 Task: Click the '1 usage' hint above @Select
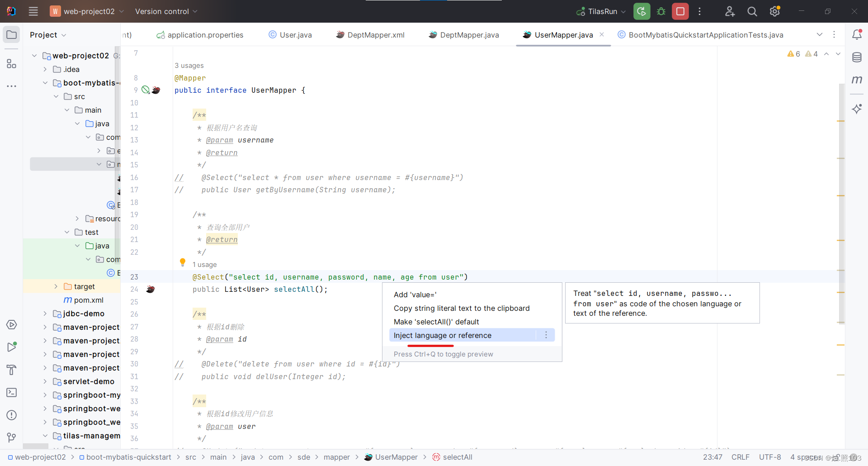coord(204,265)
